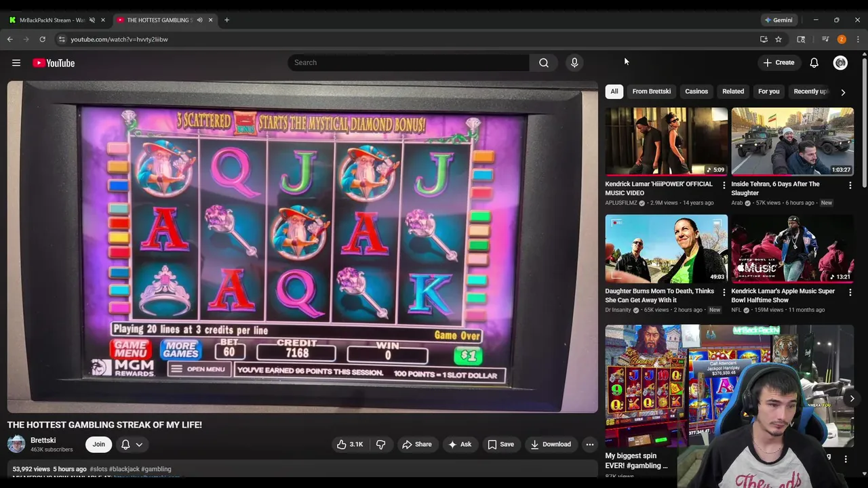Image resolution: width=868 pixels, height=488 pixels.
Task: Open Inside Tehran, 6 Days After title link
Action: point(775,188)
